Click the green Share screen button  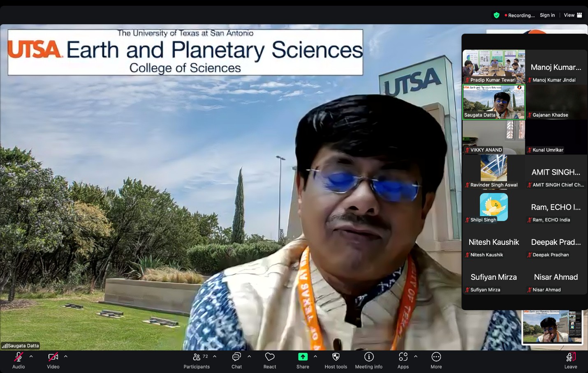(x=303, y=360)
